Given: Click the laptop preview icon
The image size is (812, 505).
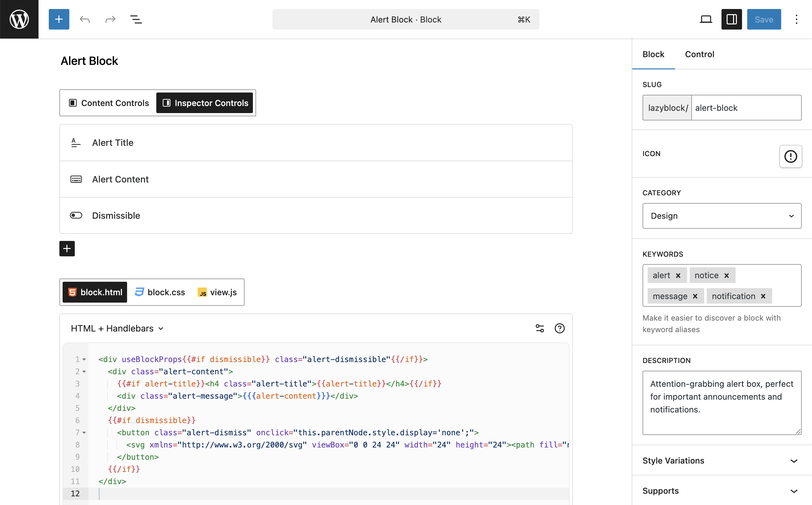Looking at the screenshot, I should pyautogui.click(x=705, y=19).
